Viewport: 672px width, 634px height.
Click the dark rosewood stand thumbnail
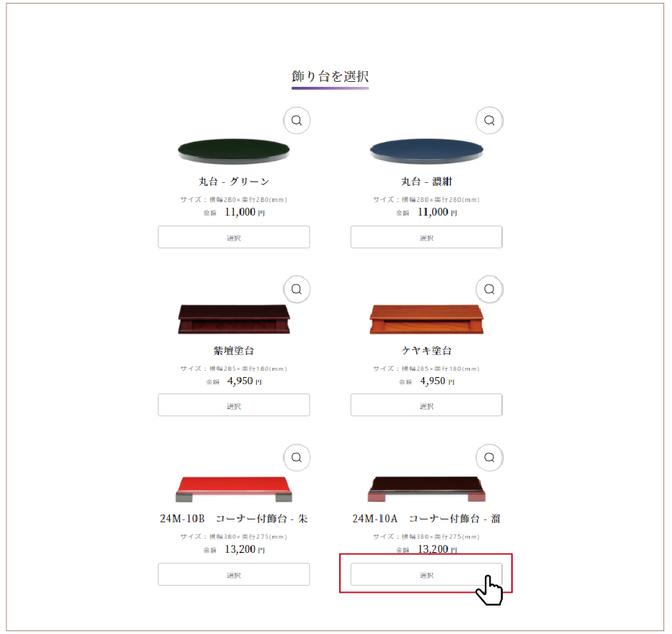point(234,319)
